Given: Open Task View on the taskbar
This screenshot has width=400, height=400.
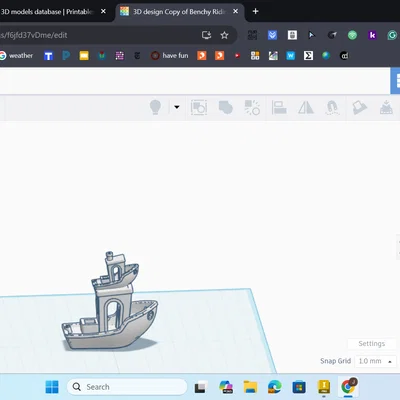Looking at the screenshot, I should 200,387.
